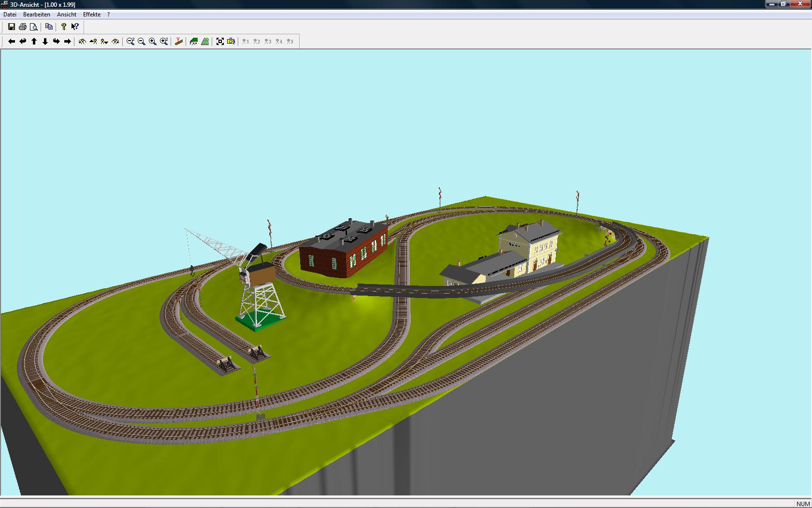Move view up with the up arrow
This screenshot has height=508, width=812.
(x=34, y=42)
